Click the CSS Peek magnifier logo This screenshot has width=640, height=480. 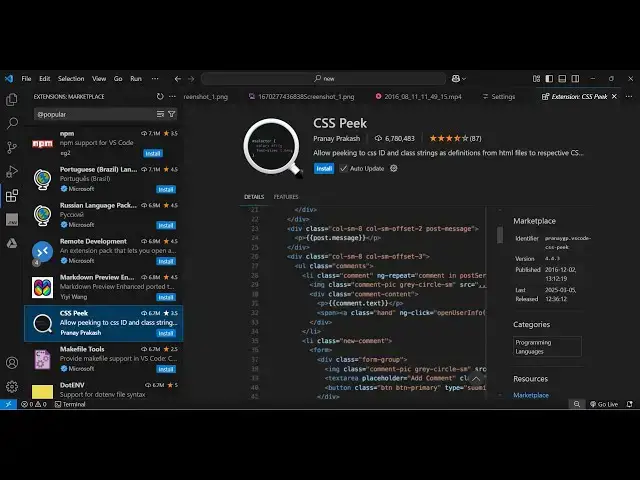coord(273,148)
